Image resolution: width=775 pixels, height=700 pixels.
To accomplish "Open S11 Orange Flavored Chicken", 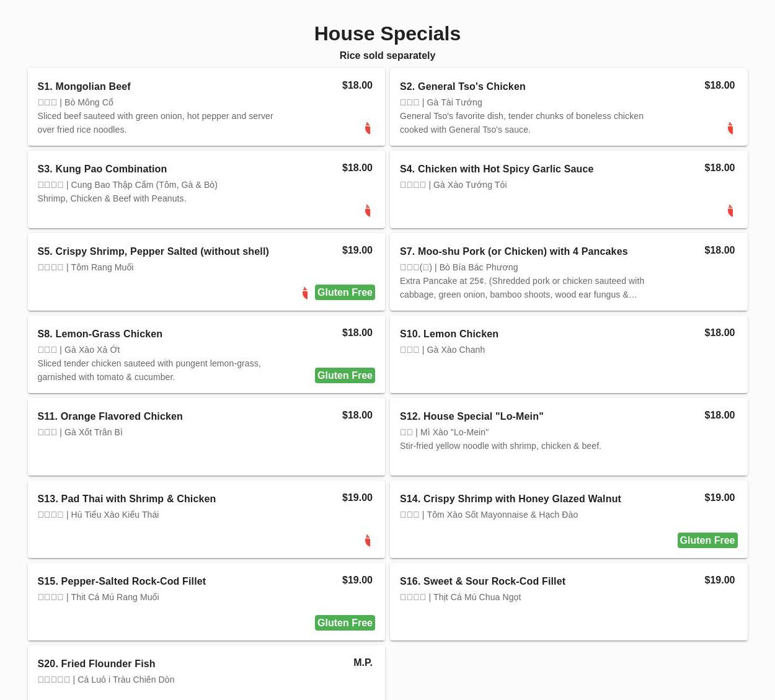I will coord(110,416).
